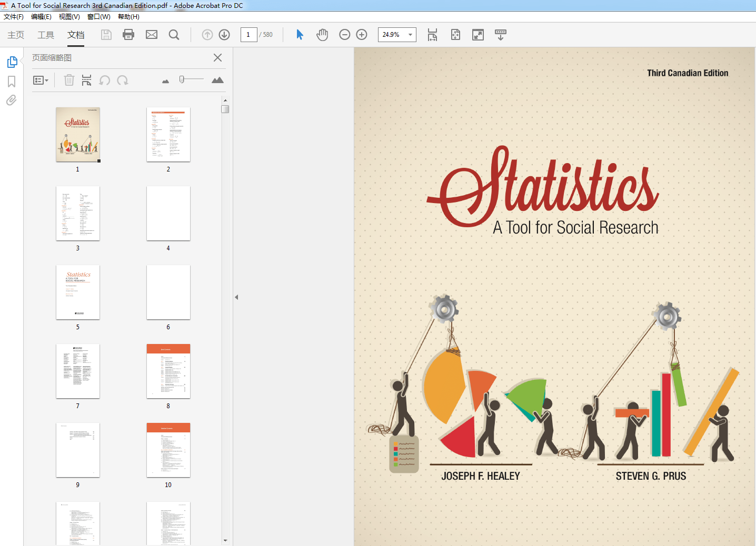The image size is (756, 546).
Task: Rotate pages counterclockwise in thumbnail toolbar
Action: [104, 80]
